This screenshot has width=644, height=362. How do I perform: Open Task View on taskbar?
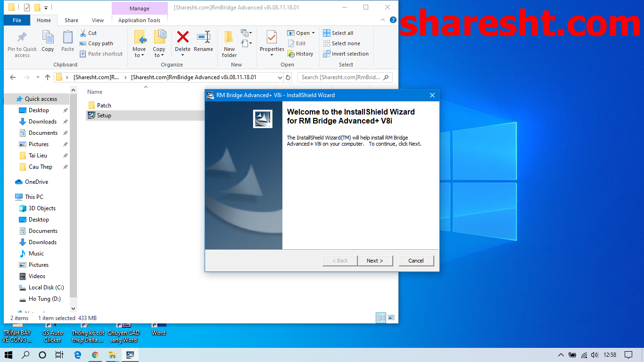coord(59,355)
